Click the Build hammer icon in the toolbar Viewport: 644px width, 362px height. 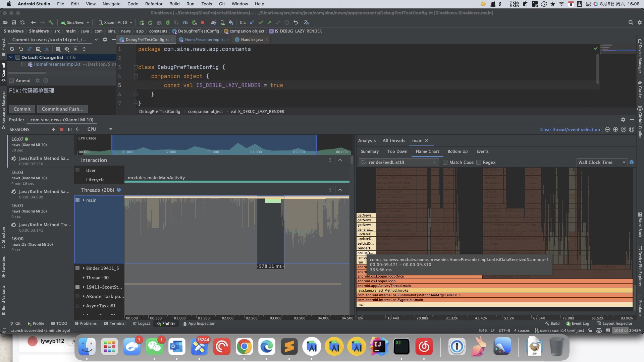(x=51, y=22)
